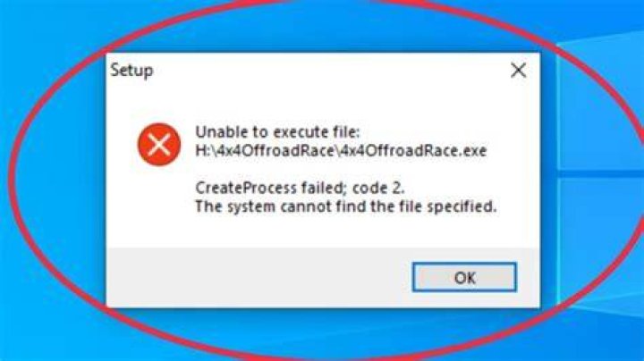Click the Setup title text
Screen dimensions: 644x361
click(x=131, y=71)
